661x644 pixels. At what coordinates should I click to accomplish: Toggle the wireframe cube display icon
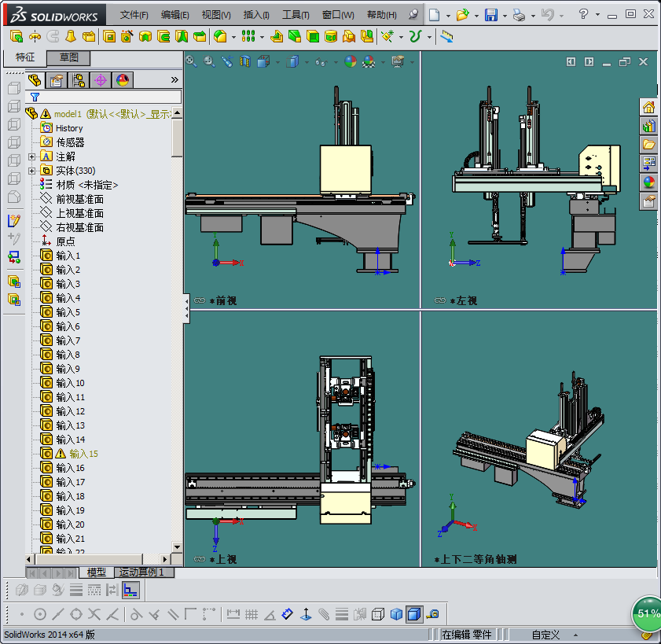click(378, 614)
